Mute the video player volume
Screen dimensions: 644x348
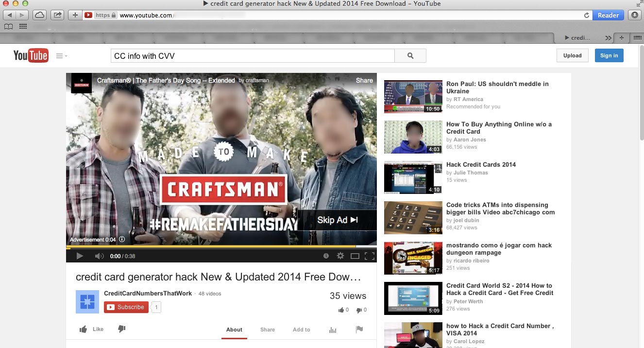(99, 256)
